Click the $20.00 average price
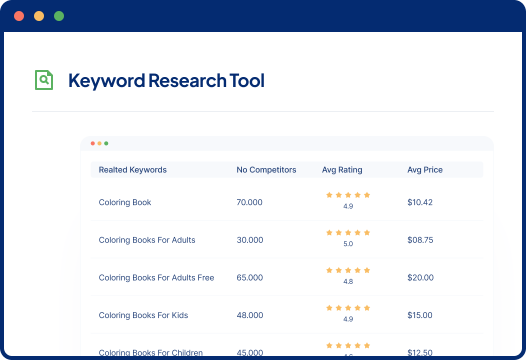526x360 pixels. pyautogui.click(x=421, y=277)
